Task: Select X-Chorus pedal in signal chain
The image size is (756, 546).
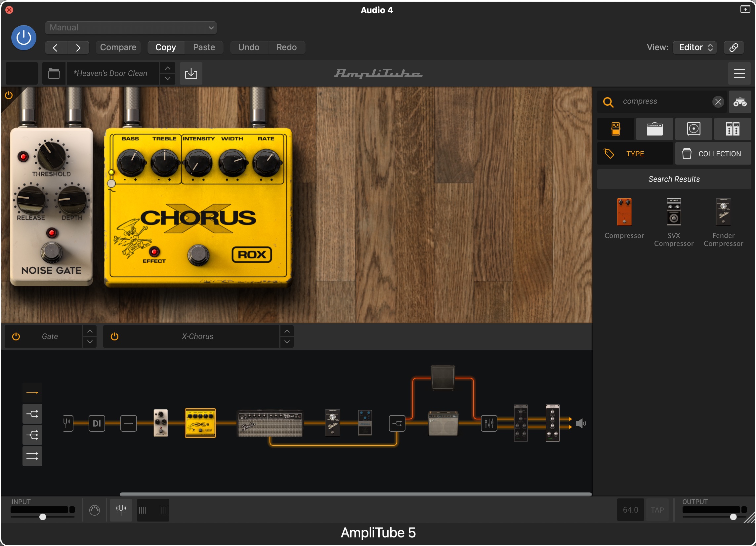Action: [x=200, y=423]
